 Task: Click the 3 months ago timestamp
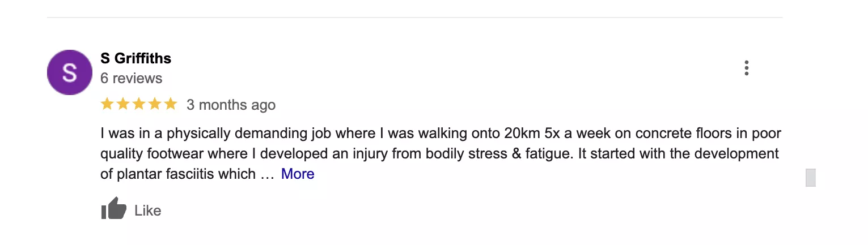pos(231,105)
